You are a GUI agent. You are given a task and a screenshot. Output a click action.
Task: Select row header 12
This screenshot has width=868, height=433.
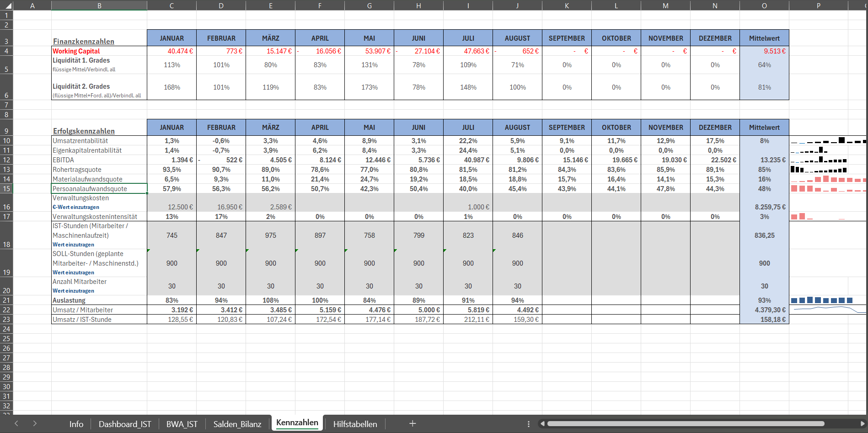[x=6, y=160]
